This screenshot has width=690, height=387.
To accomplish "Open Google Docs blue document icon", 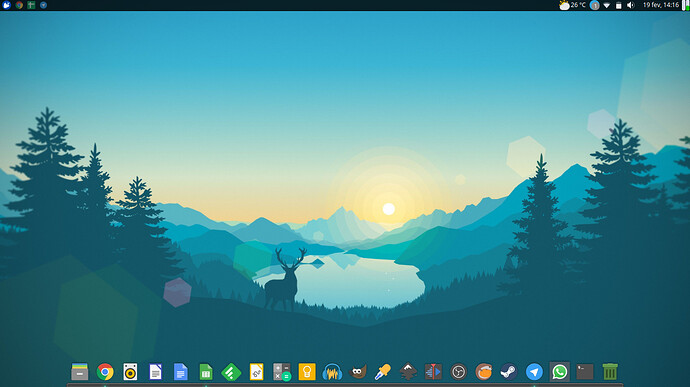I will pos(181,372).
